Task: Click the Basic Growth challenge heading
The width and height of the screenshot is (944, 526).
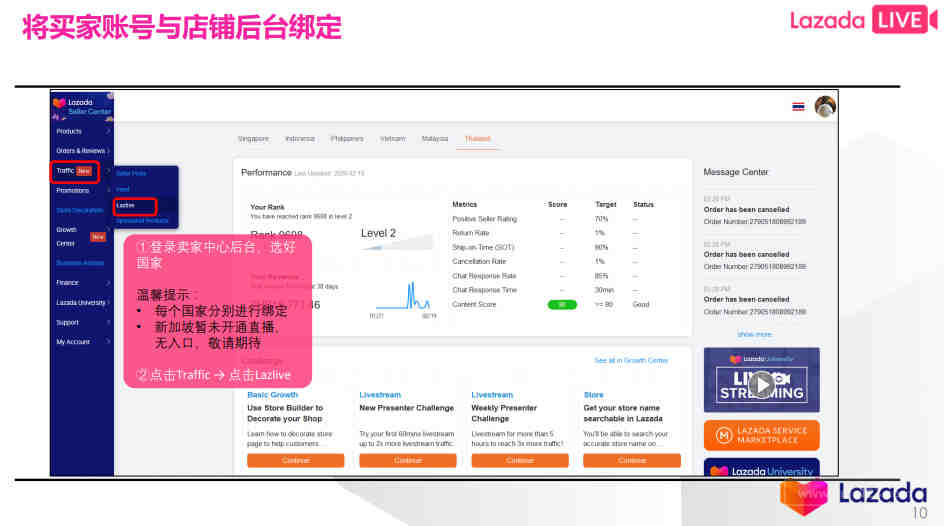Action: coord(273,395)
